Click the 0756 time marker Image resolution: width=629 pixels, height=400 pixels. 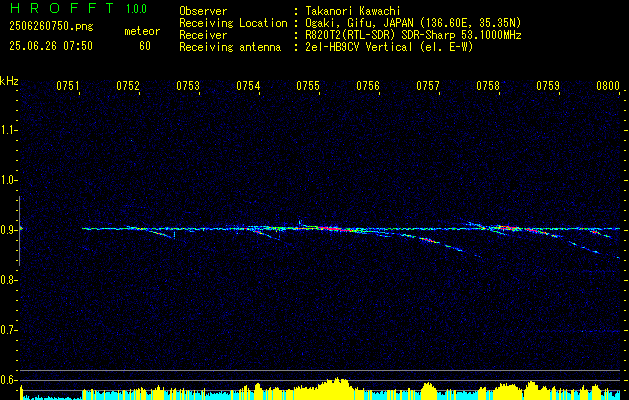pyautogui.click(x=368, y=86)
